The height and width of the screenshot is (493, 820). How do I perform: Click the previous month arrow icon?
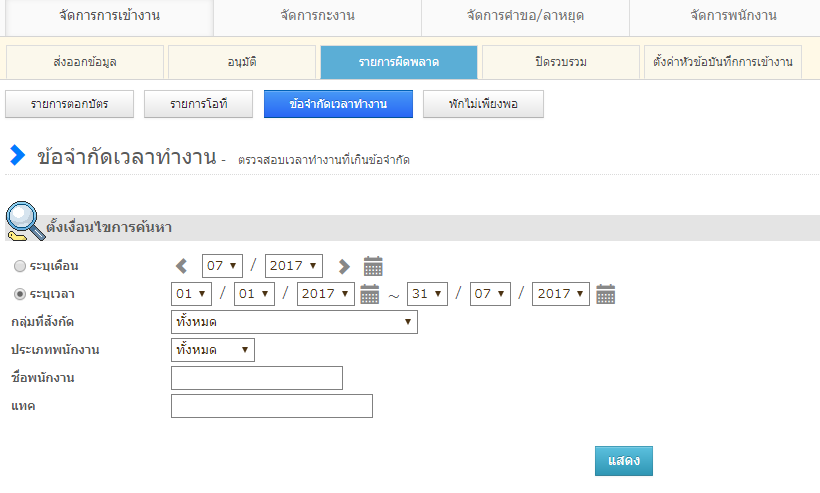coord(182,266)
